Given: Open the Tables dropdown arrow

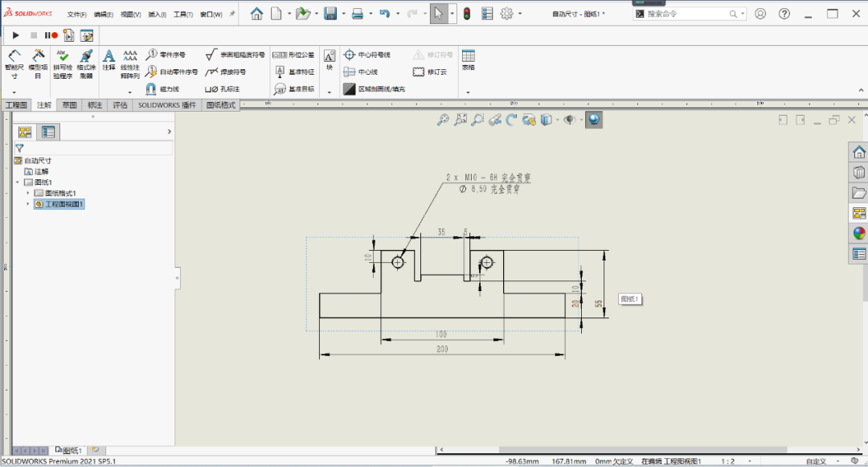Looking at the screenshot, I should coord(469,92).
